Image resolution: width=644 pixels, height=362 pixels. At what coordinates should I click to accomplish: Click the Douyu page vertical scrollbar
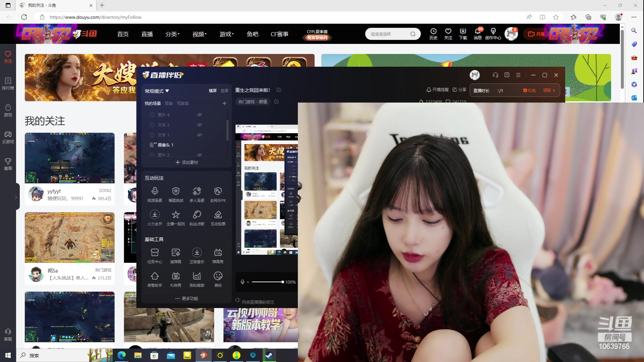[x=622, y=60]
